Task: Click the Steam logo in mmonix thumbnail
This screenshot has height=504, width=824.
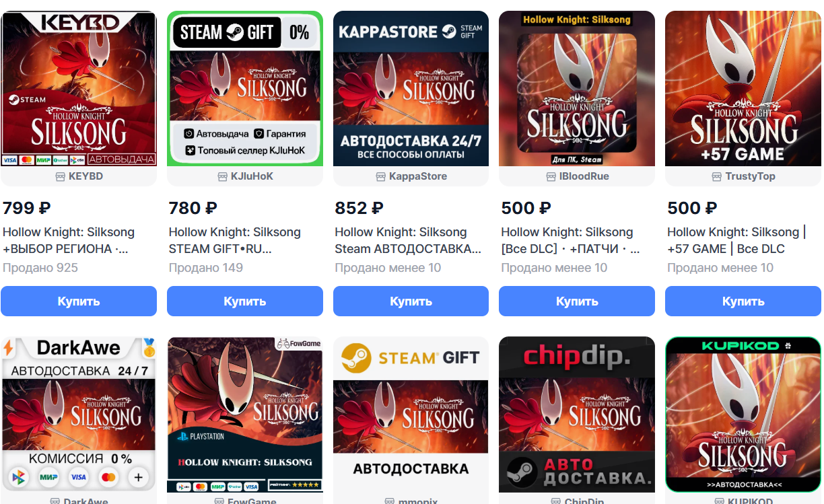Action: pos(356,358)
